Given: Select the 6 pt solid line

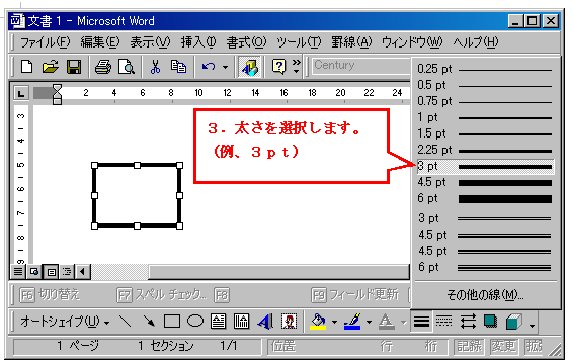Looking at the screenshot, I should tap(485, 198).
